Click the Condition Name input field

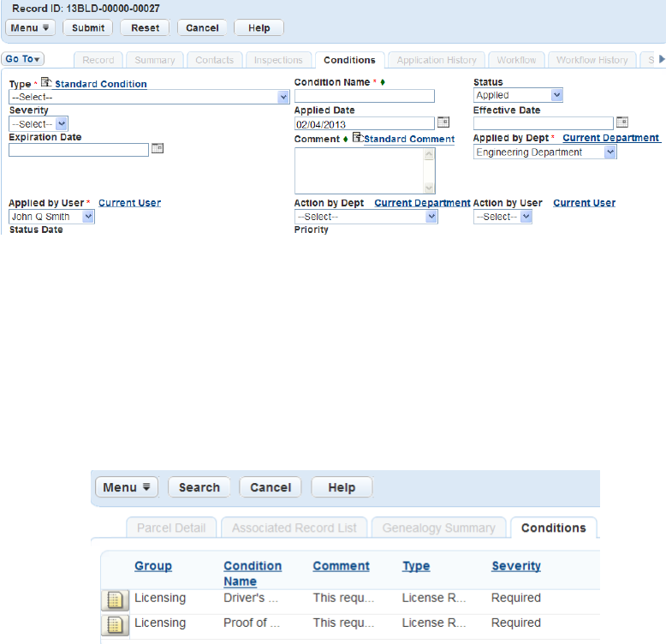365,96
